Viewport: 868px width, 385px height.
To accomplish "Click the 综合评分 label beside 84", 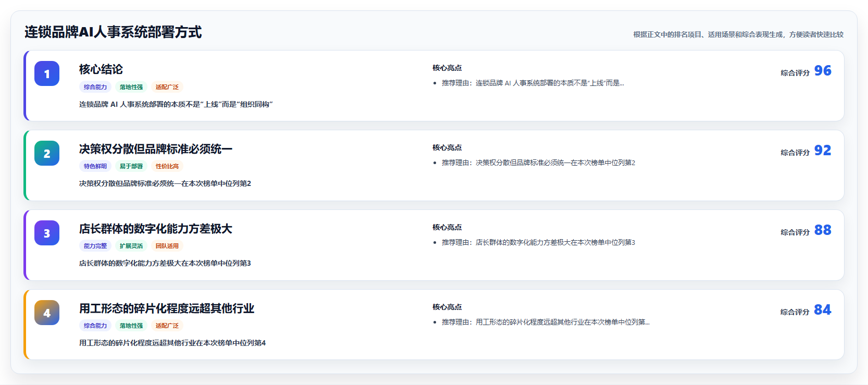I will (795, 312).
